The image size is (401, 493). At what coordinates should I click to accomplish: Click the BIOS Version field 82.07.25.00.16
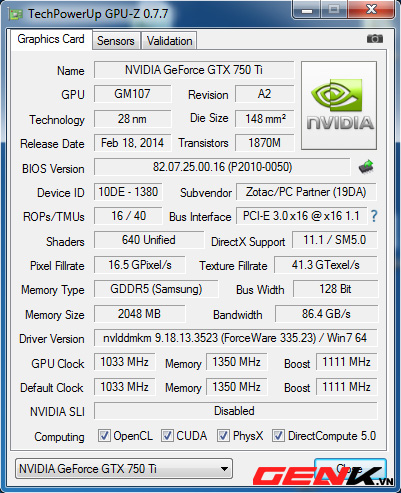click(x=222, y=167)
